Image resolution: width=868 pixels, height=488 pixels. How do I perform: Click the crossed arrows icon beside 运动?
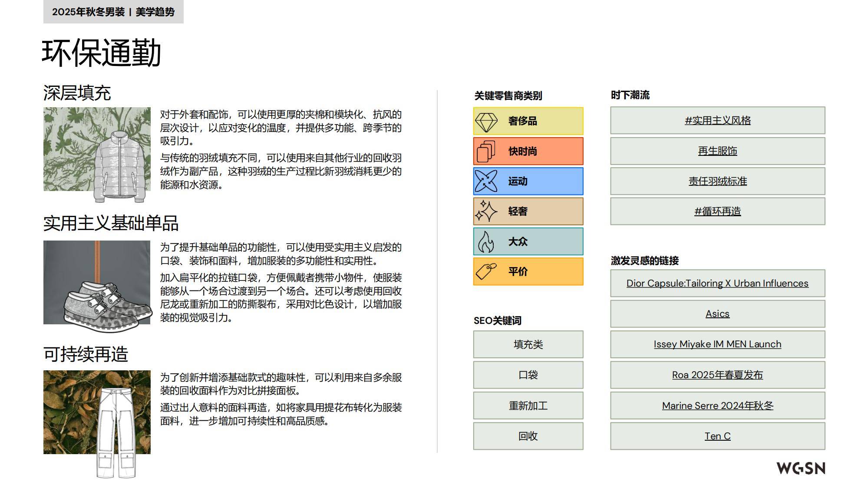[x=486, y=181]
